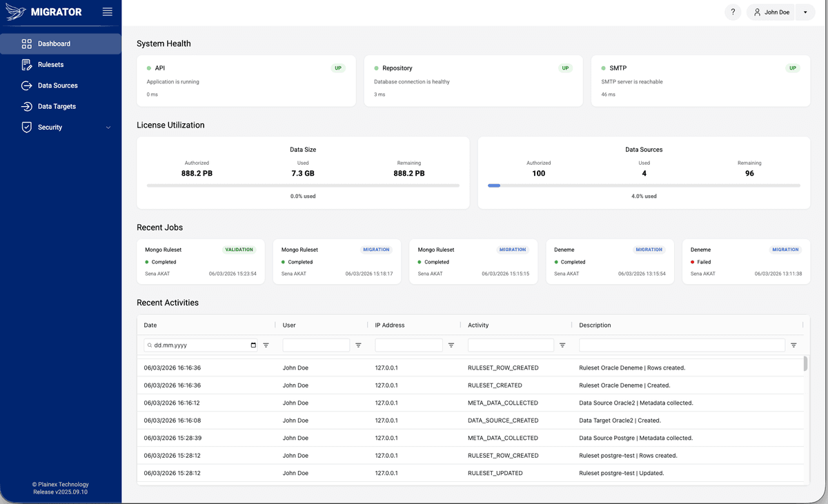Click the Dashboard grid icon in sidebar
The width and height of the screenshot is (828, 504).
[27, 43]
